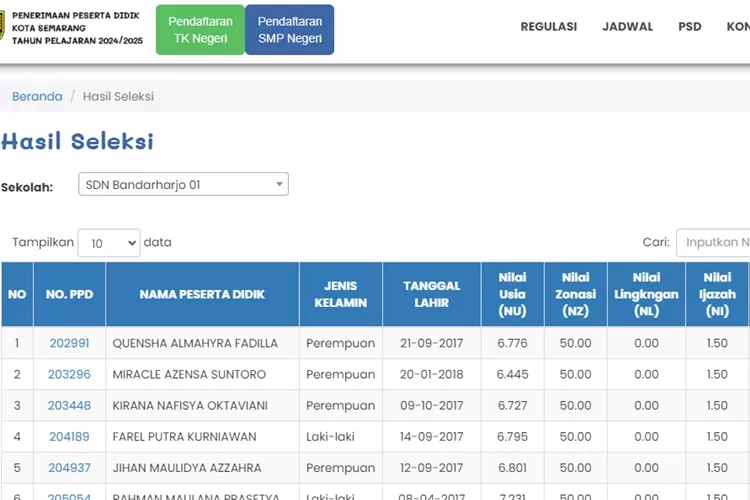Image resolution: width=750 pixels, height=500 pixels.
Task: Select name JIHAN MAULIDYA AZZAHRA
Action: coord(187,467)
